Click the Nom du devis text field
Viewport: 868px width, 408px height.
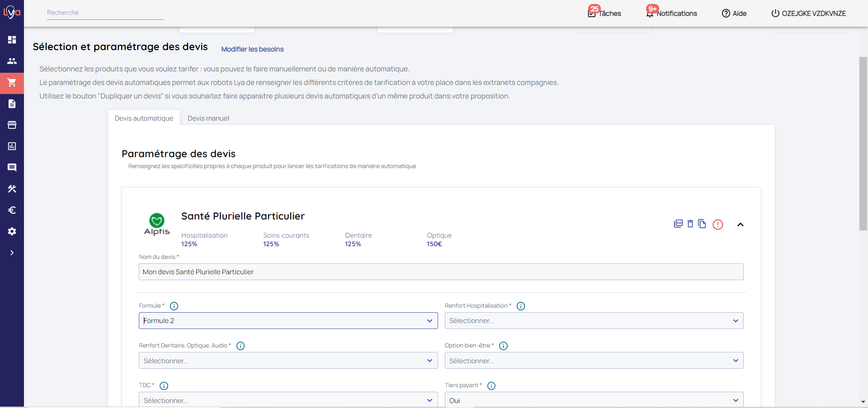(441, 272)
